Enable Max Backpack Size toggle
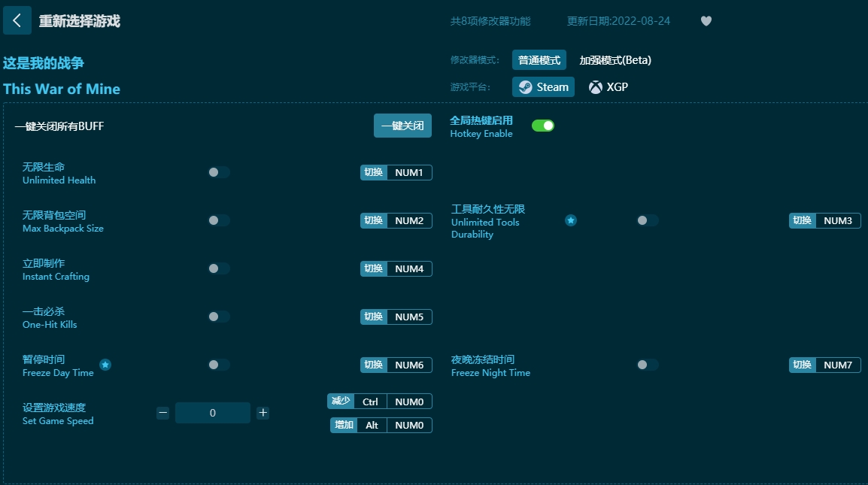The width and height of the screenshot is (868, 485). pyautogui.click(x=219, y=220)
